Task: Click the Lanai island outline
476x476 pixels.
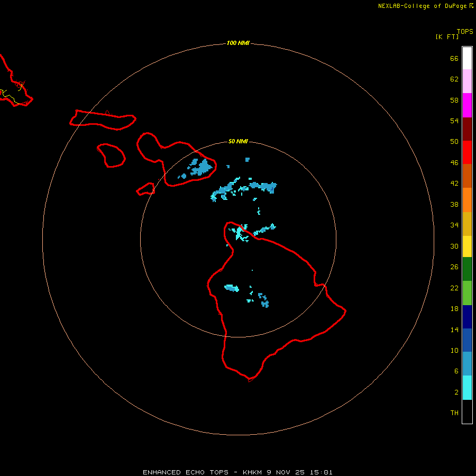Action: [x=111, y=155]
